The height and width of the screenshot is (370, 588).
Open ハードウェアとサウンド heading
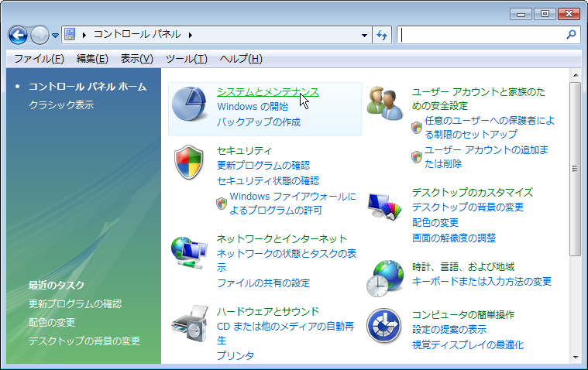pyautogui.click(x=268, y=311)
